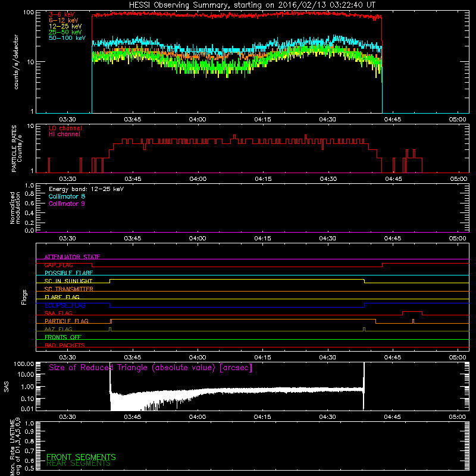
Task: Click the 10.00 value on SAS axis
Action: click(25, 374)
